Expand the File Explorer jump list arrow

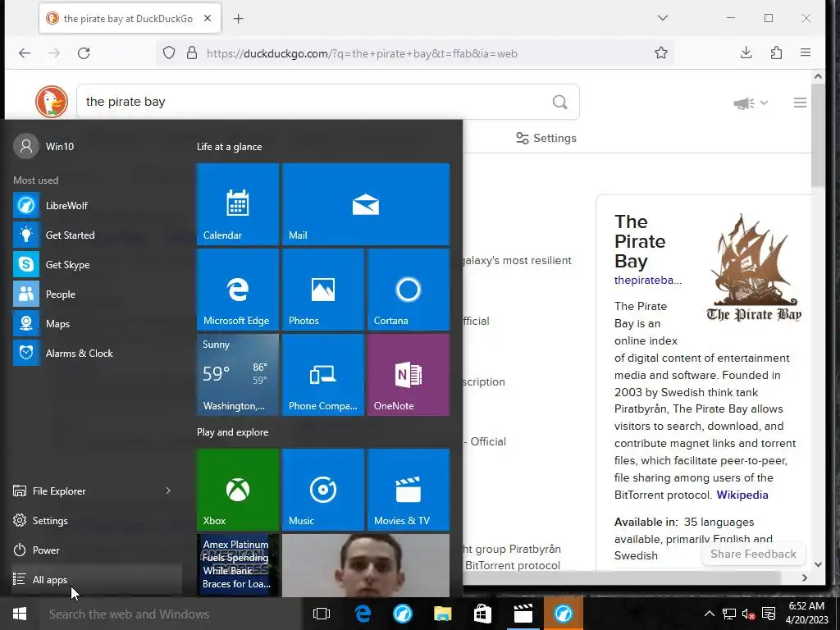point(168,491)
